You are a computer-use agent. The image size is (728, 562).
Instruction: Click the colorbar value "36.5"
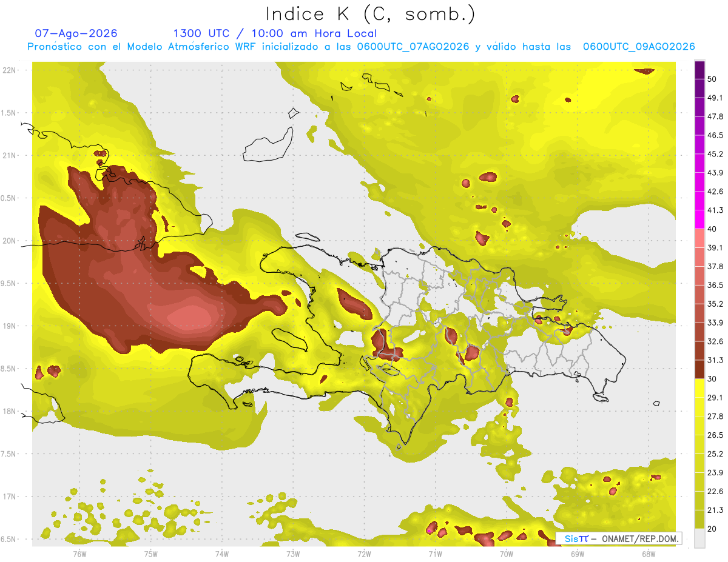[x=715, y=285]
